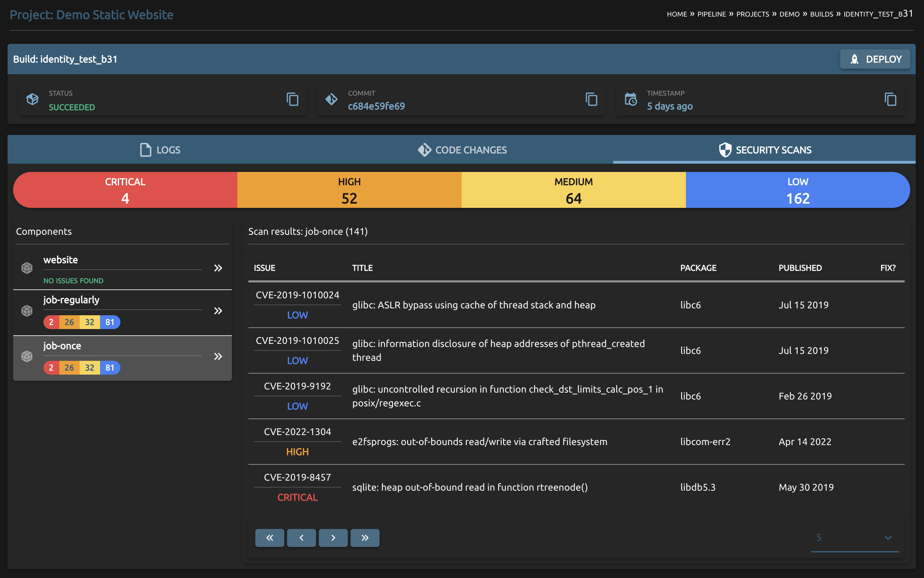The width and height of the screenshot is (924, 578).
Task: Go to next results page
Action: [x=333, y=538]
